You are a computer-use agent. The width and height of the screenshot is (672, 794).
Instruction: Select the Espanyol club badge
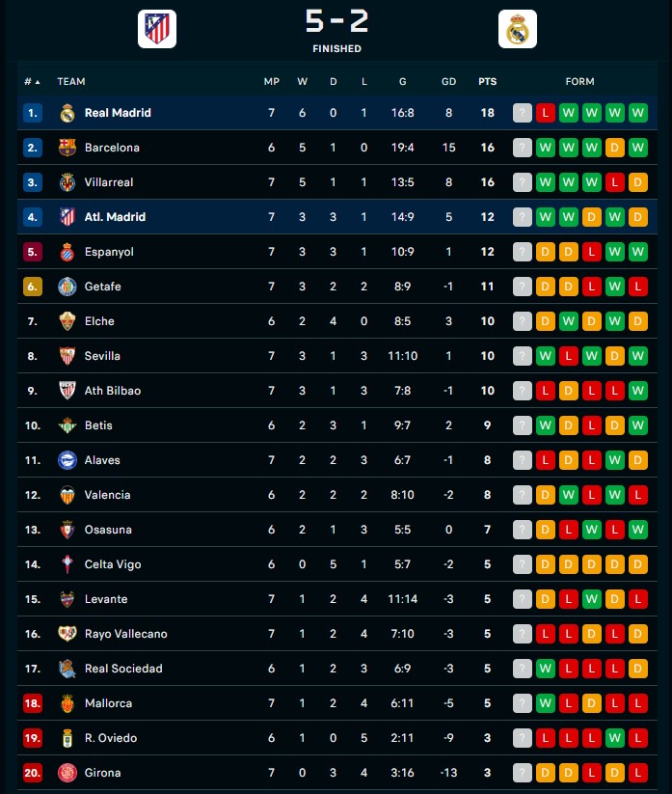pyautogui.click(x=67, y=252)
